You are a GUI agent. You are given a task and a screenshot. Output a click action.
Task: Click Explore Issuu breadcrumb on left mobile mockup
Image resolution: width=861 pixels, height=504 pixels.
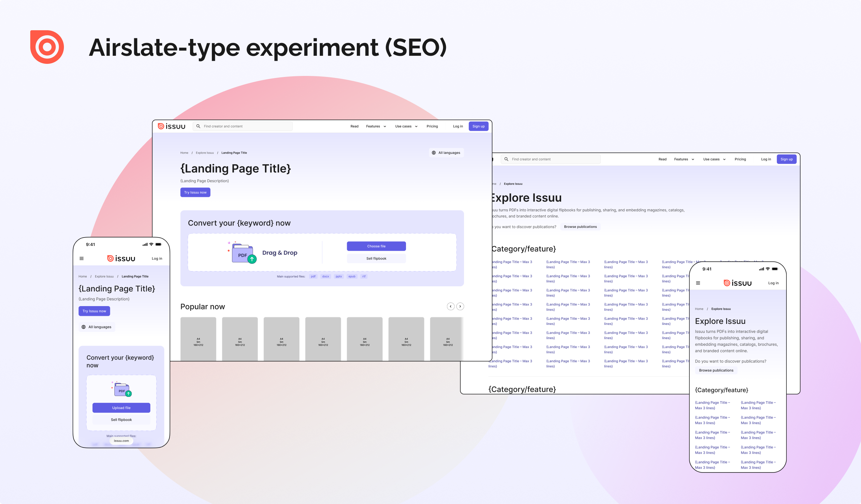104,277
